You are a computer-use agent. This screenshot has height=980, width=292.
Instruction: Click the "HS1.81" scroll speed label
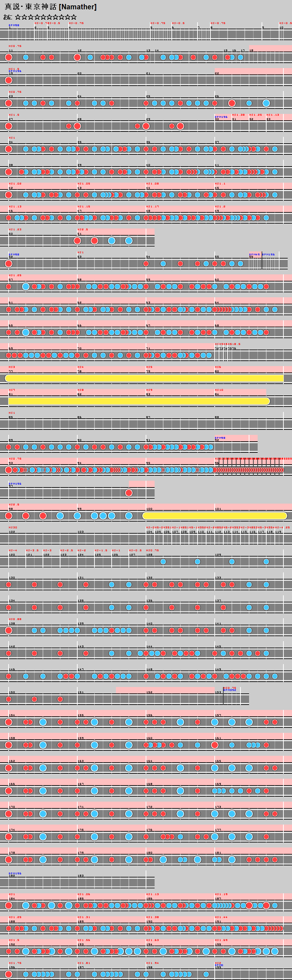click(84, 962)
